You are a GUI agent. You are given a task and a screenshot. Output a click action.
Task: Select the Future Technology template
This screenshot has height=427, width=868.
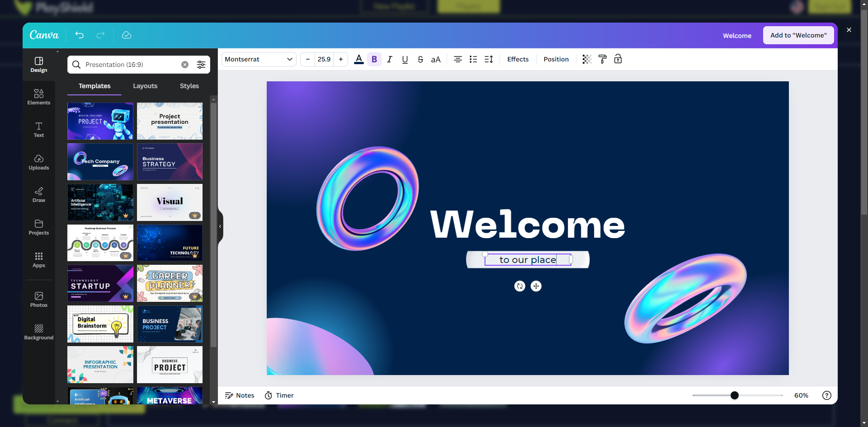170,243
